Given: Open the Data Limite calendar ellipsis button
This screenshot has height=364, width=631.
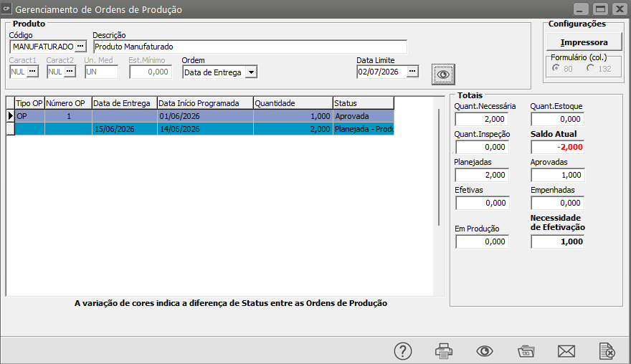Looking at the screenshot, I should tap(412, 71).
